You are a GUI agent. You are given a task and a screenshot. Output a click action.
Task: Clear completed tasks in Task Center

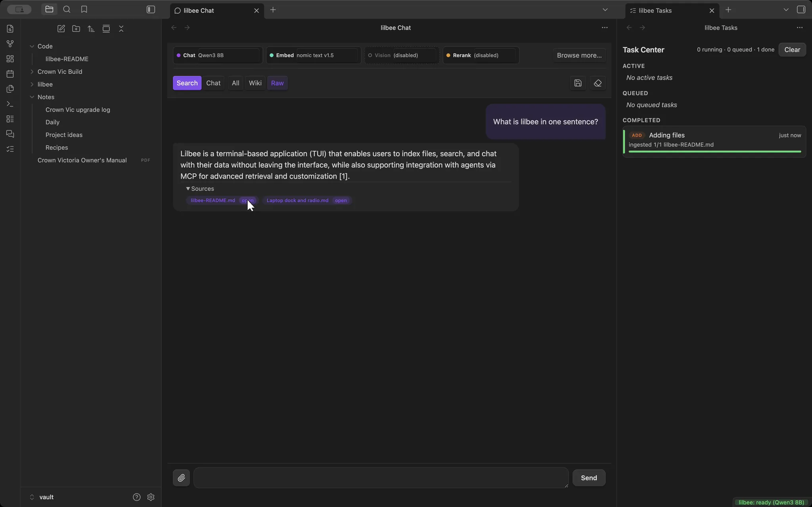click(x=792, y=50)
